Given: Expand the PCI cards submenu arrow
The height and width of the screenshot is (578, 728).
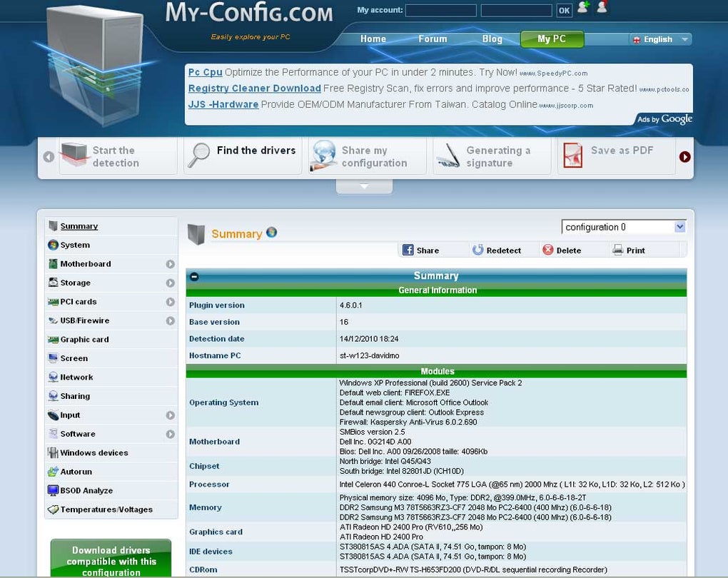Looking at the screenshot, I should (171, 302).
